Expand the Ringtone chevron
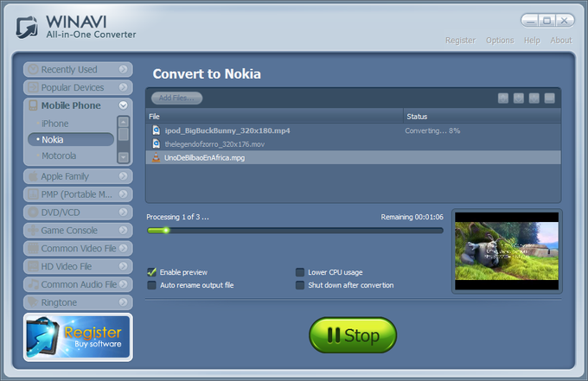 [x=123, y=302]
